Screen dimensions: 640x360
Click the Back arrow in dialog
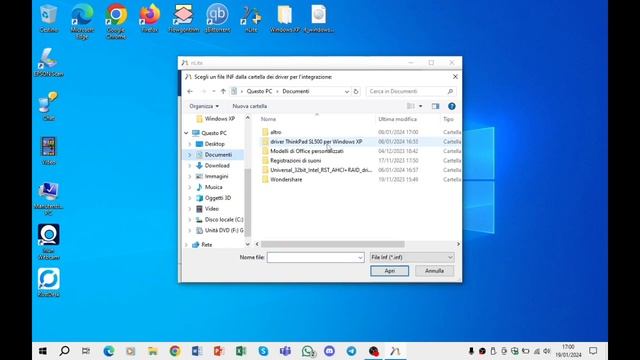click(190, 91)
